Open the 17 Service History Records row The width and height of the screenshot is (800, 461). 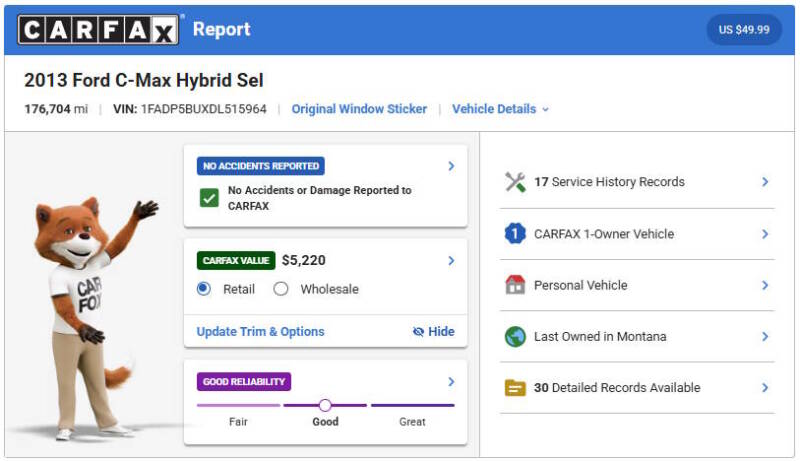[x=637, y=182]
